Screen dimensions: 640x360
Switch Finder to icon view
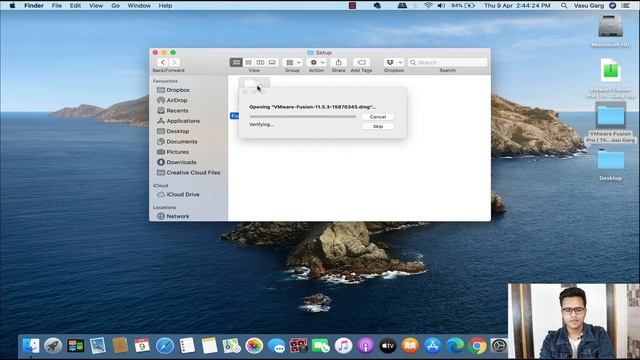[x=236, y=62]
